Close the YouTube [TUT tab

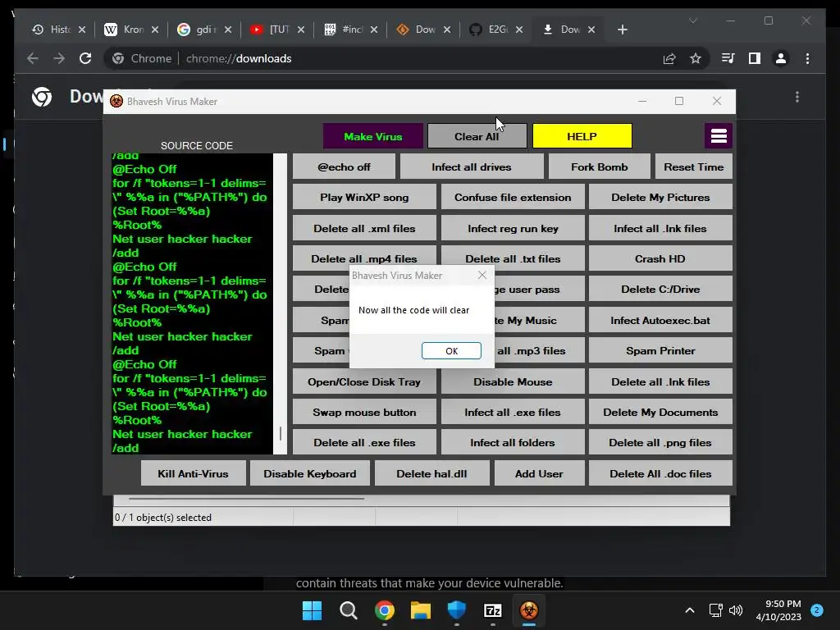[x=301, y=30]
